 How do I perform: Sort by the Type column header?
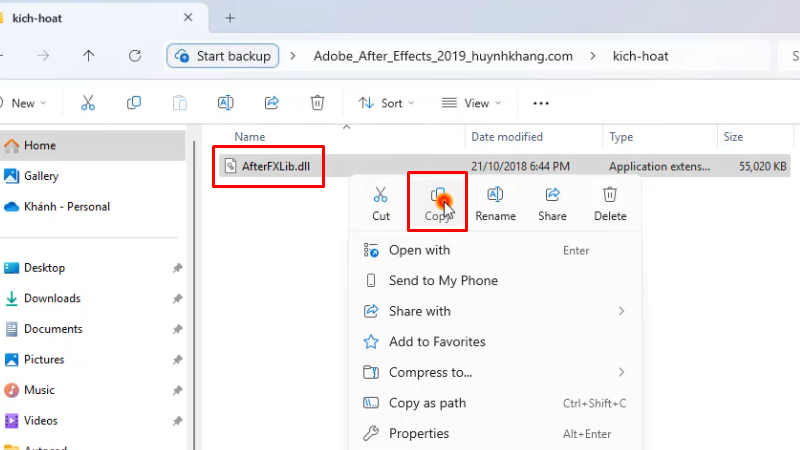coord(621,137)
